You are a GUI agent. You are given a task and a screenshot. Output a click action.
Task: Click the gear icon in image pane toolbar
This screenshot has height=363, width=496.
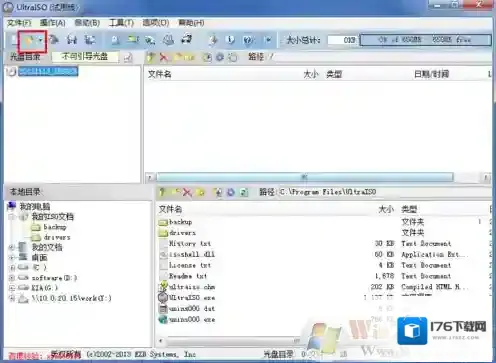[220, 57]
